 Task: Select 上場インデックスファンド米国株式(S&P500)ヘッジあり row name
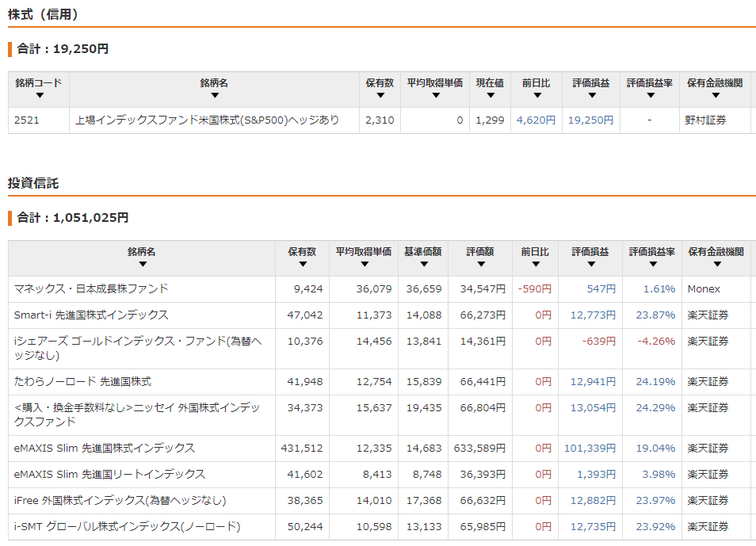pyautogui.click(x=207, y=120)
